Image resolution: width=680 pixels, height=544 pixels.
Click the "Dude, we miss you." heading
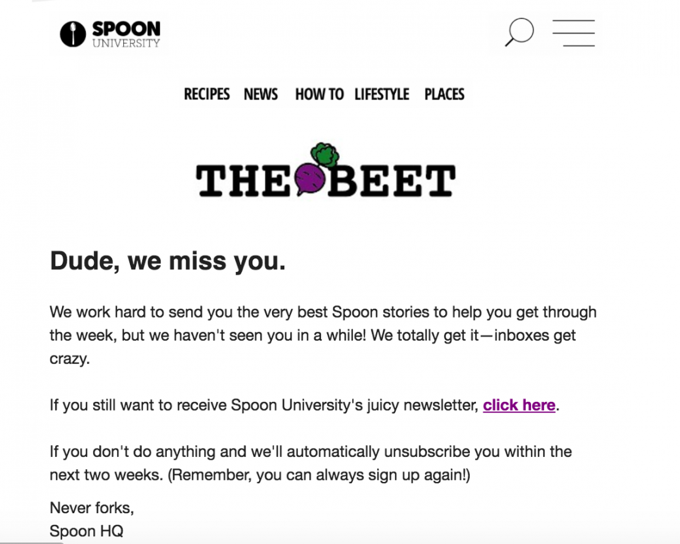[168, 262]
